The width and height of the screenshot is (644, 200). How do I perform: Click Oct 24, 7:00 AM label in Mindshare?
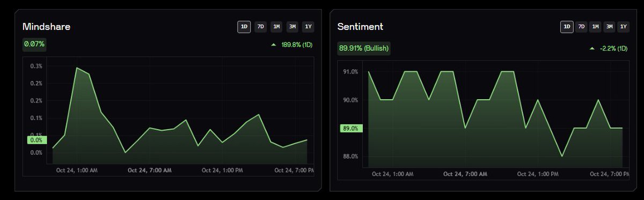[150, 170]
